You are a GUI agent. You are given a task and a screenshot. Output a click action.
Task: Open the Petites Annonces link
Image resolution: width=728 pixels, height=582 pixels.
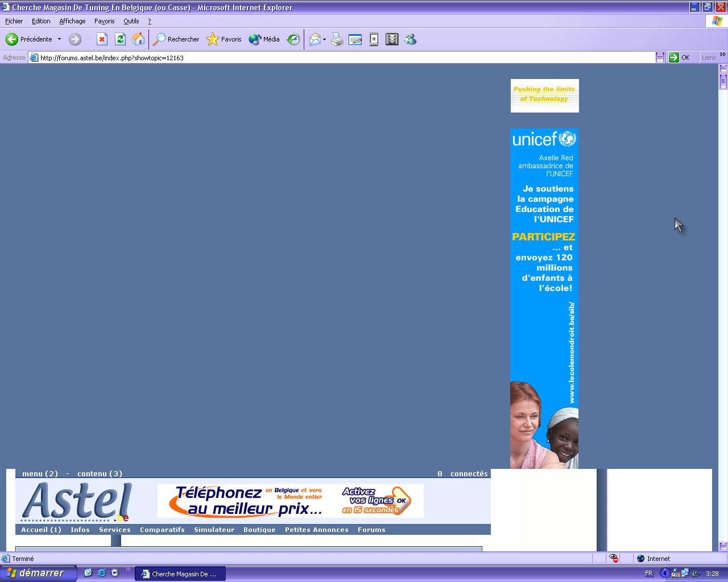pyautogui.click(x=316, y=530)
